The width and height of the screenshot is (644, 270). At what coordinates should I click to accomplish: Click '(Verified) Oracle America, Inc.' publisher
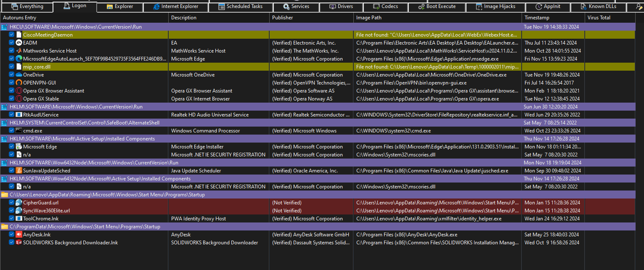[305, 171]
